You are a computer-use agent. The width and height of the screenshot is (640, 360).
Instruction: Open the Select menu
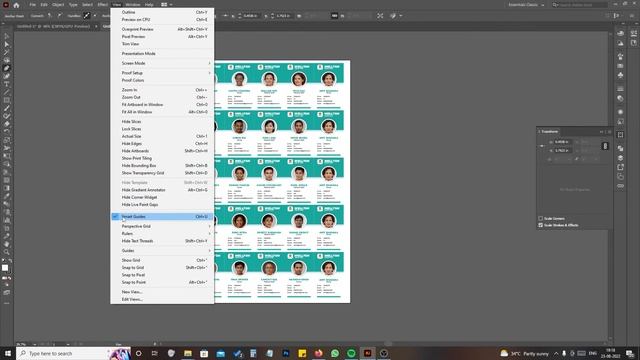pos(87,4)
